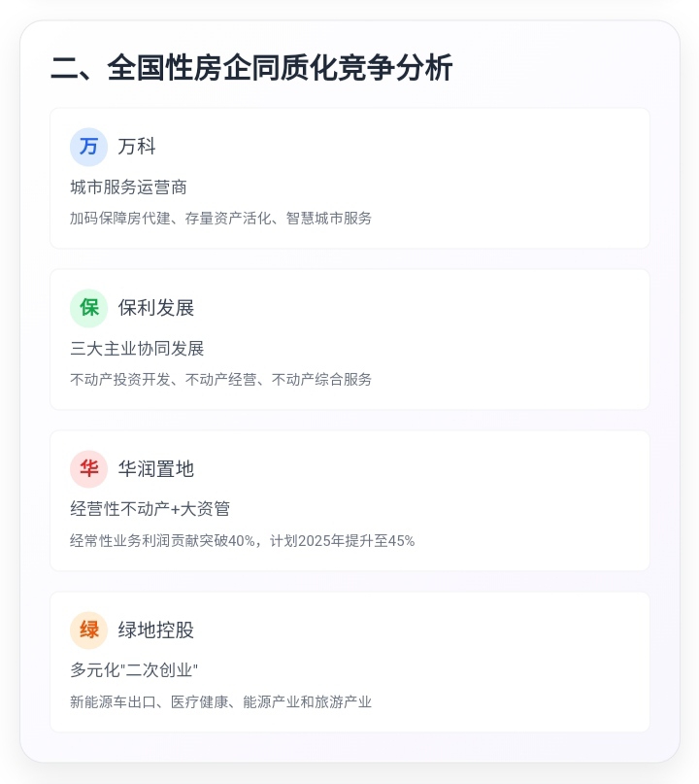
Task: Click the red 华 circle icon
Action: coord(88,469)
